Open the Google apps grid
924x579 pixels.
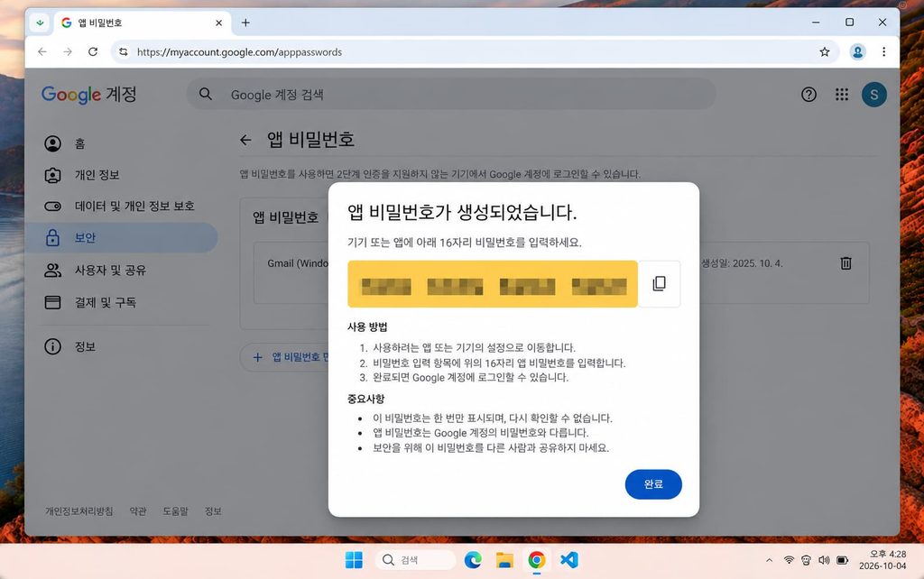point(842,94)
